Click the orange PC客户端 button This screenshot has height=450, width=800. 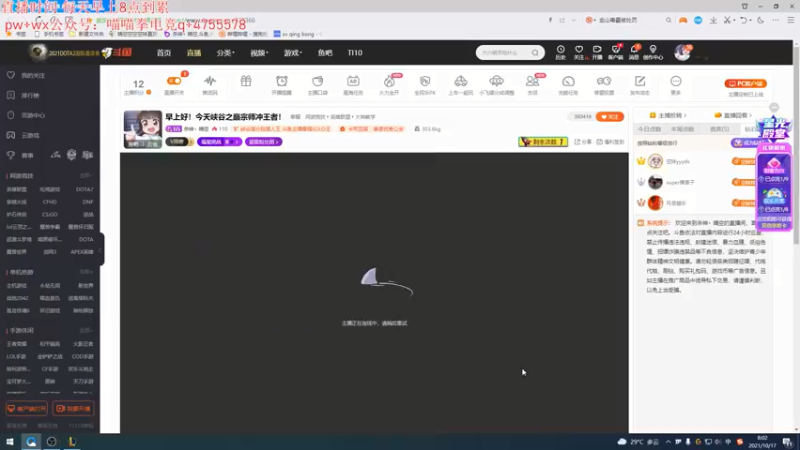[x=745, y=84]
